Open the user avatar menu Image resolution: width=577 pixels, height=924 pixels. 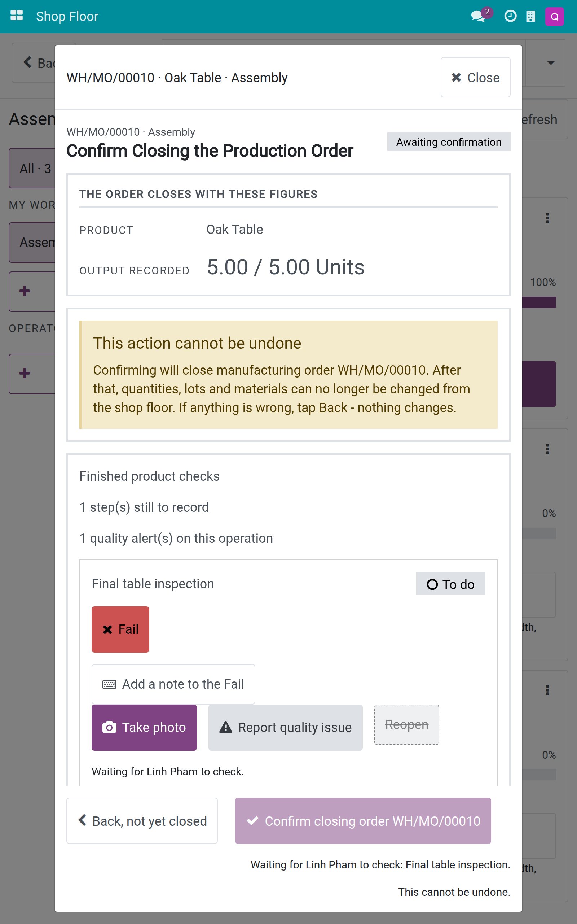[555, 16]
